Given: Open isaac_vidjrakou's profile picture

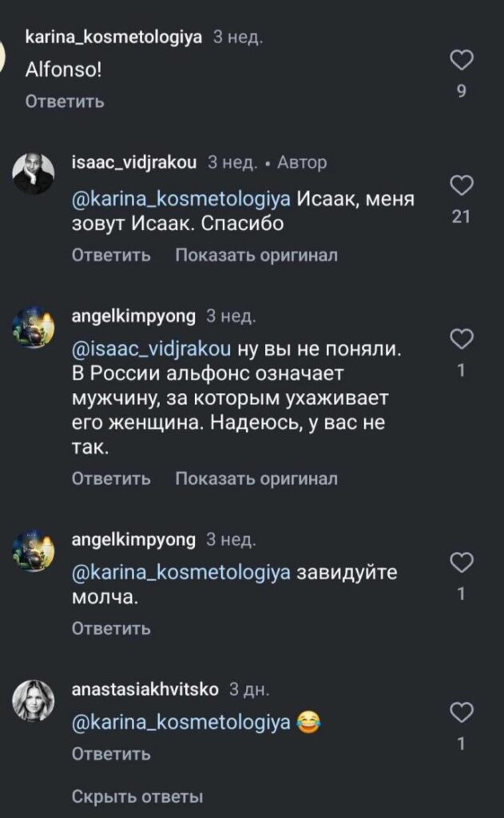Looking at the screenshot, I should (x=34, y=173).
